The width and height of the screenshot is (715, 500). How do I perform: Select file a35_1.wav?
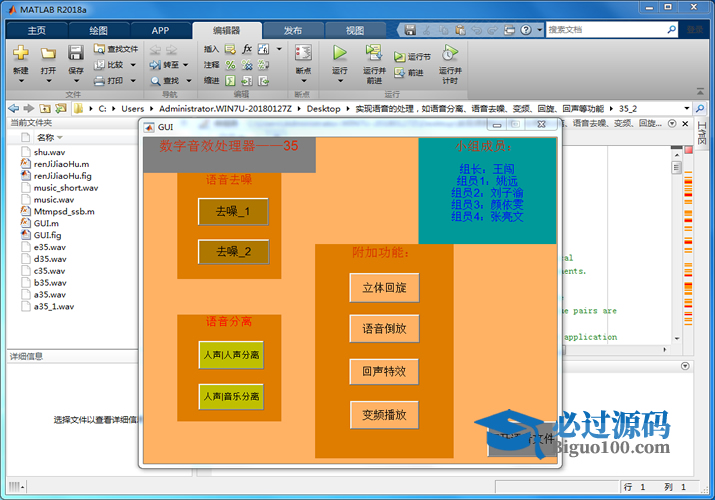pos(54,306)
